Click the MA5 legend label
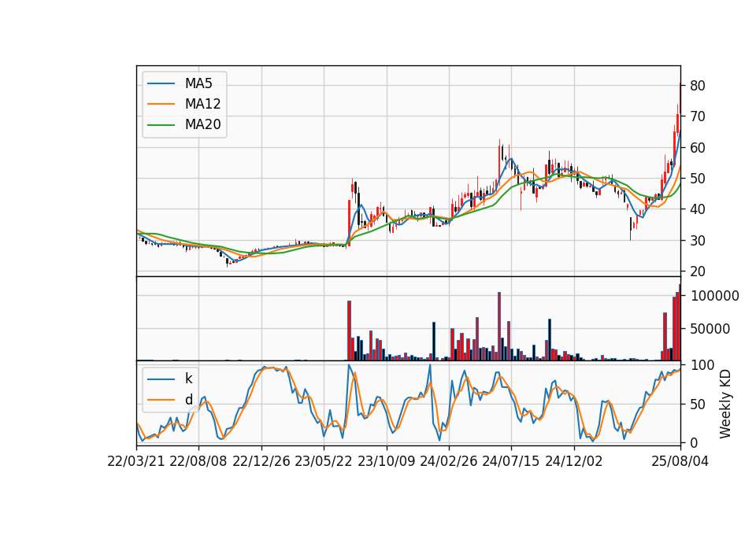Image resolution: width=756 pixels, height=543 pixels. pos(198,83)
